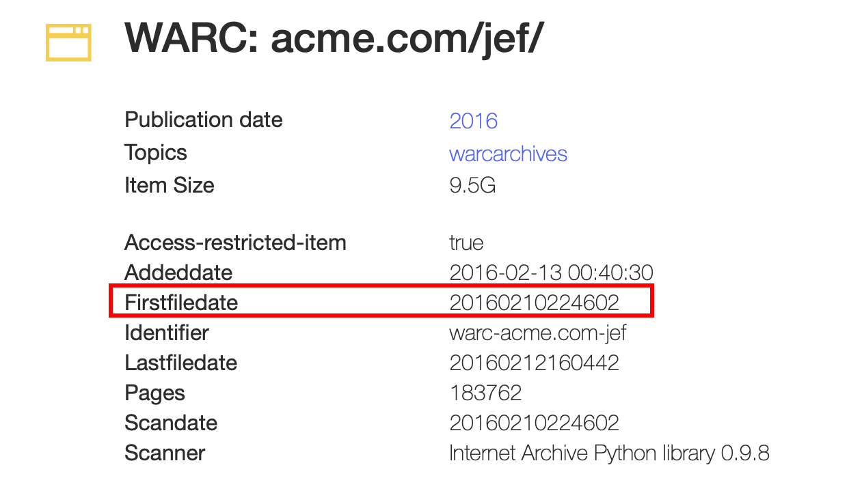Click the Item Size label
The image size is (849, 504).
pyautogui.click(x=169, y=186)
